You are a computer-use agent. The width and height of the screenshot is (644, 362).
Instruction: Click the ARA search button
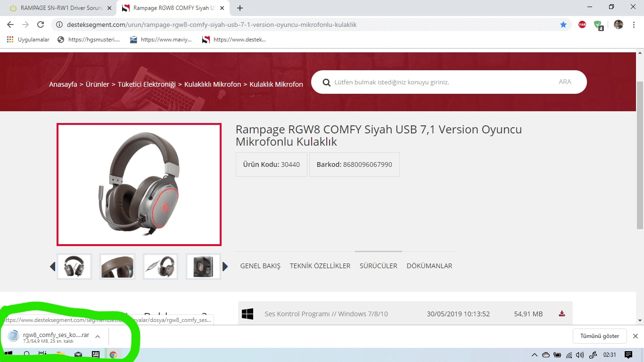565,82
